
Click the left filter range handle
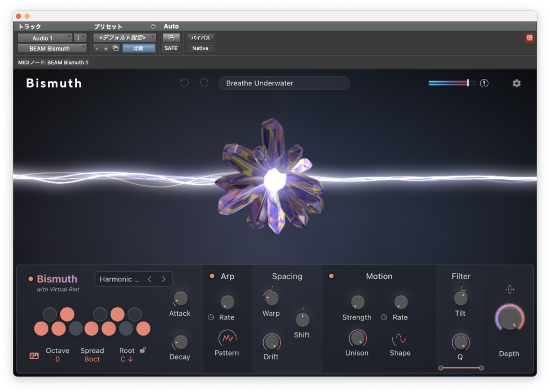[441, 368]
